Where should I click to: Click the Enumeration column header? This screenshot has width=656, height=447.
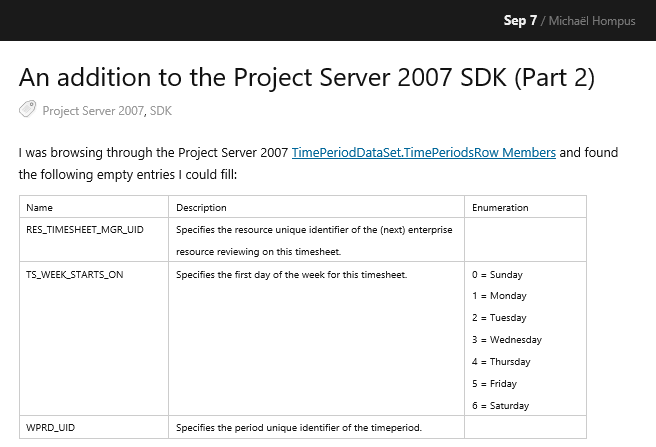coord(500,208)
